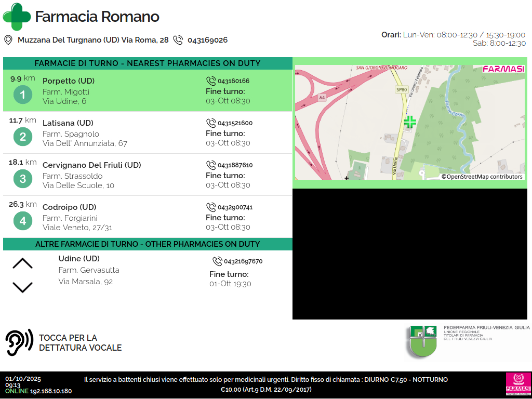532x399 pixels.
Task: Click the Farmacie di Turno section header
Action: pos(148,63)
